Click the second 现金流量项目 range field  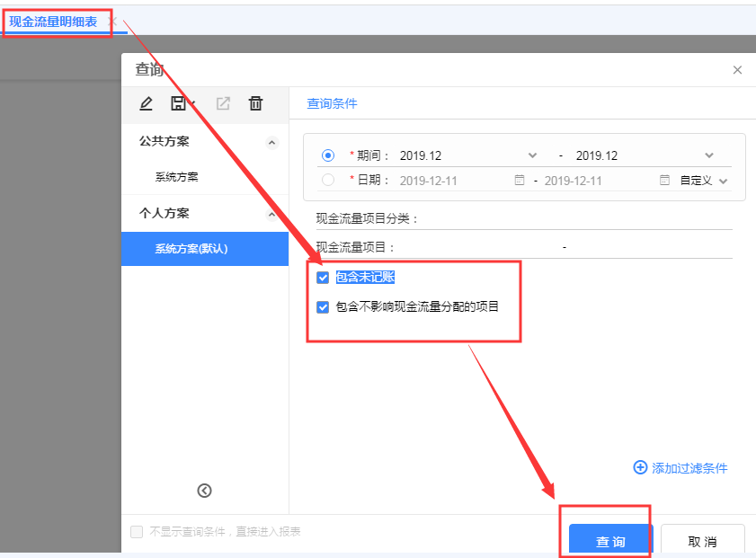(652, 247)
